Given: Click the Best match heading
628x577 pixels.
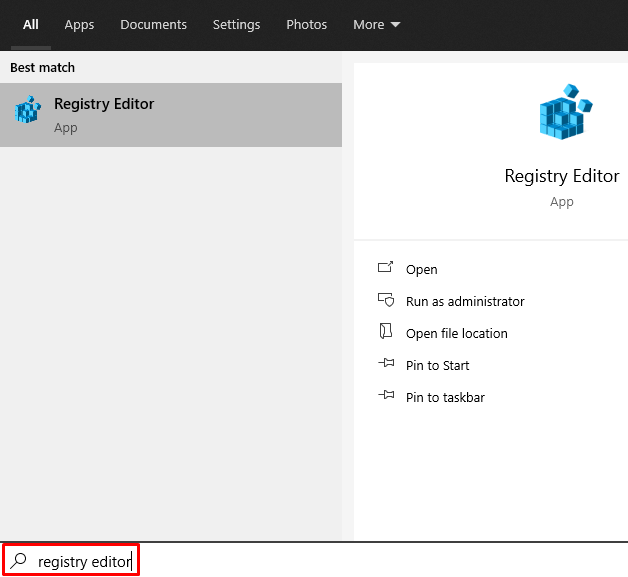Looking at the screenshot, I should [42, 68].
